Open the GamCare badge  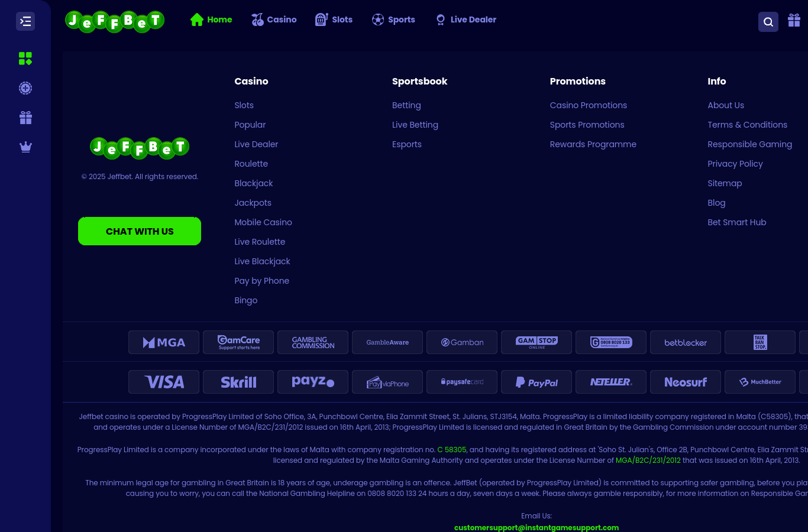pyautogui.click(x=238, y=342)
